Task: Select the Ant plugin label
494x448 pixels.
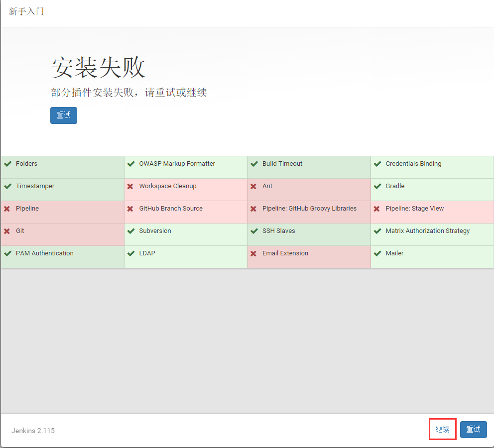Action: (267, 186)
